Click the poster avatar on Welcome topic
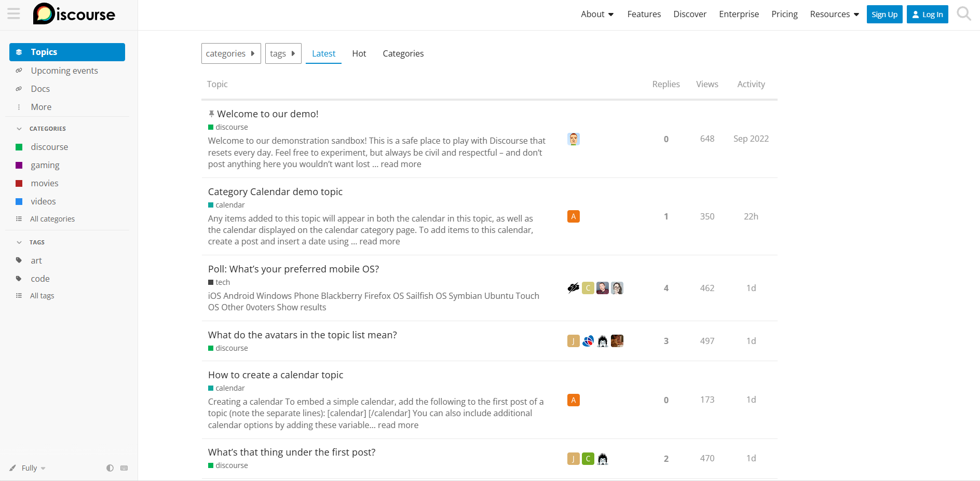980x481 pixels. click(573, 139)
